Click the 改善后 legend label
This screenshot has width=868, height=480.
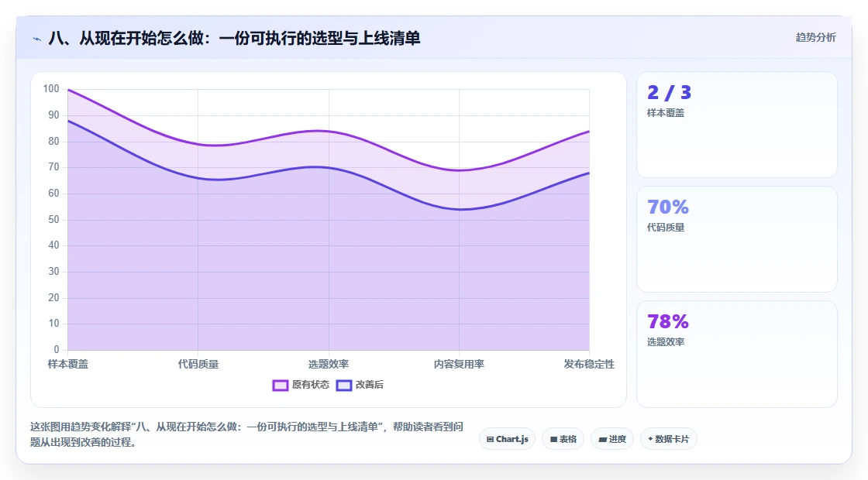369,385
